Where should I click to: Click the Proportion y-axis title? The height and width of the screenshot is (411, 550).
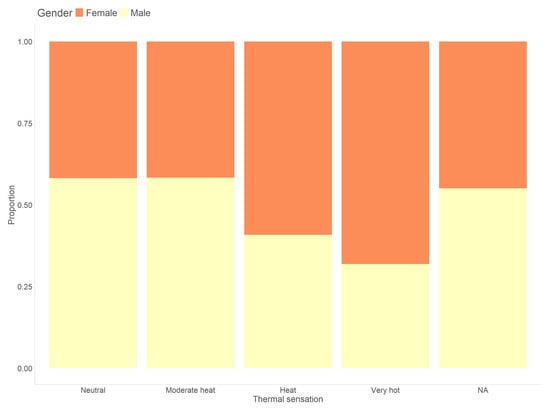pos(12,205)
